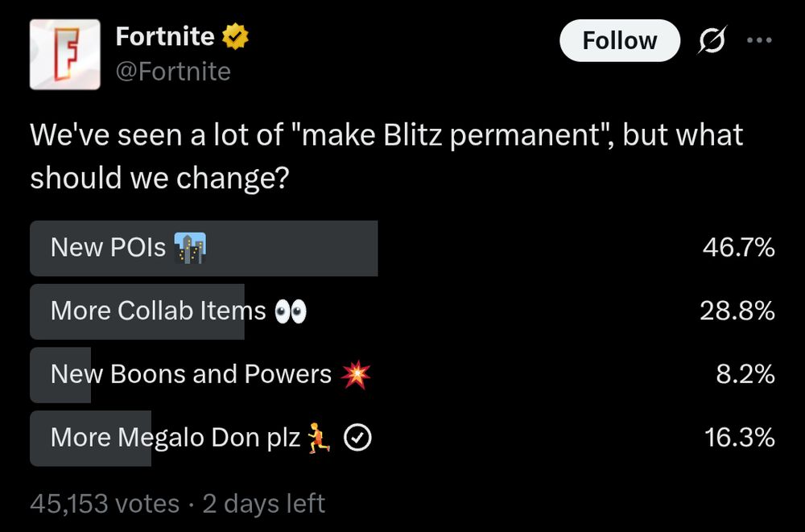Click the gold verified badge
Viewport: 805px width, 532px height.
[235, 36]
